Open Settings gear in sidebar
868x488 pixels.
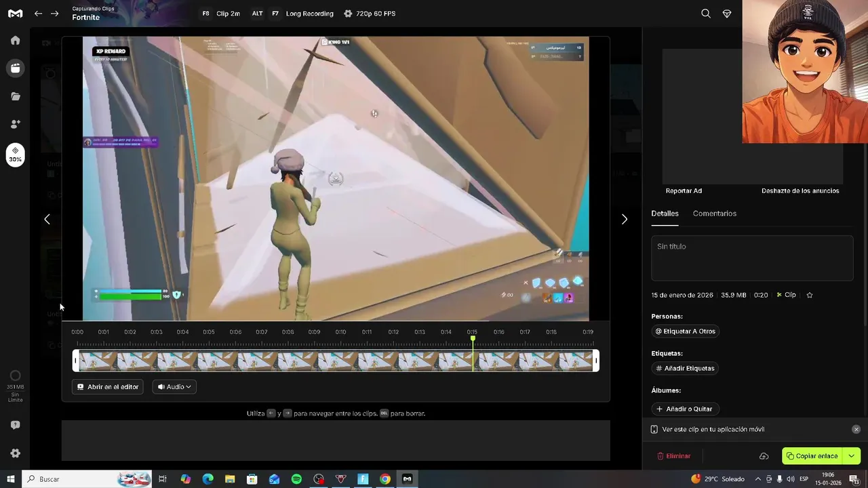[x=15, y=453]
